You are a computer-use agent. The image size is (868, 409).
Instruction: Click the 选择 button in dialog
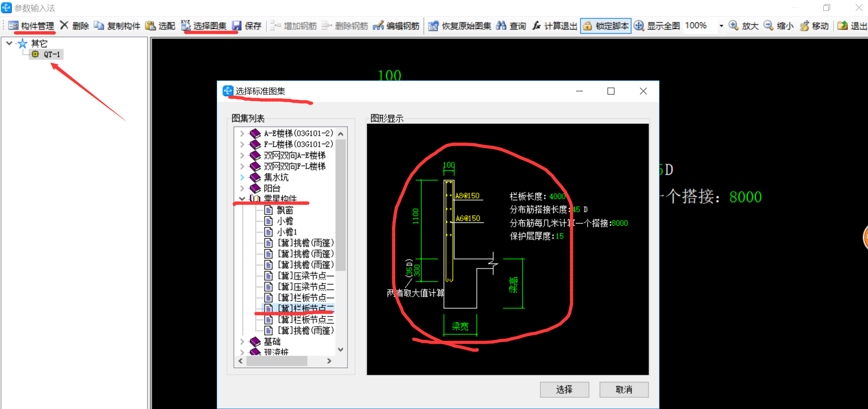565,389
